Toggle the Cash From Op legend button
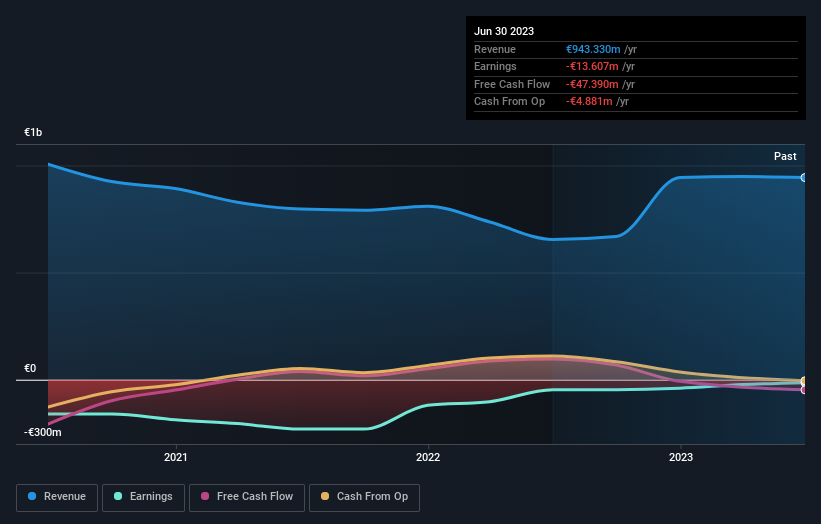821x524 pixels. click(x=364, y=497)
